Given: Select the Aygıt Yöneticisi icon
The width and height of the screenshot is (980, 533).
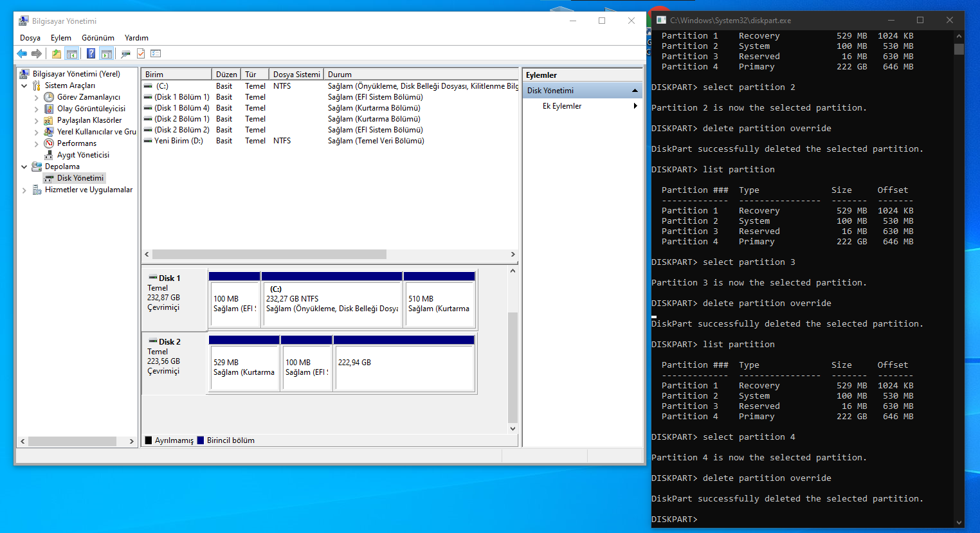Looking at the screenshot, I should click(x=49, y=155).
